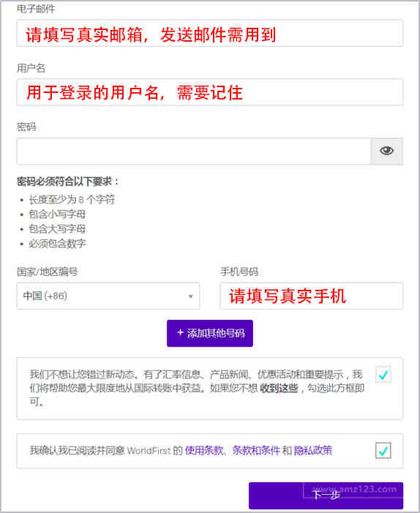Click the 下一步 next step button
The image size is (420, 513).
click(x=326, y=495)
